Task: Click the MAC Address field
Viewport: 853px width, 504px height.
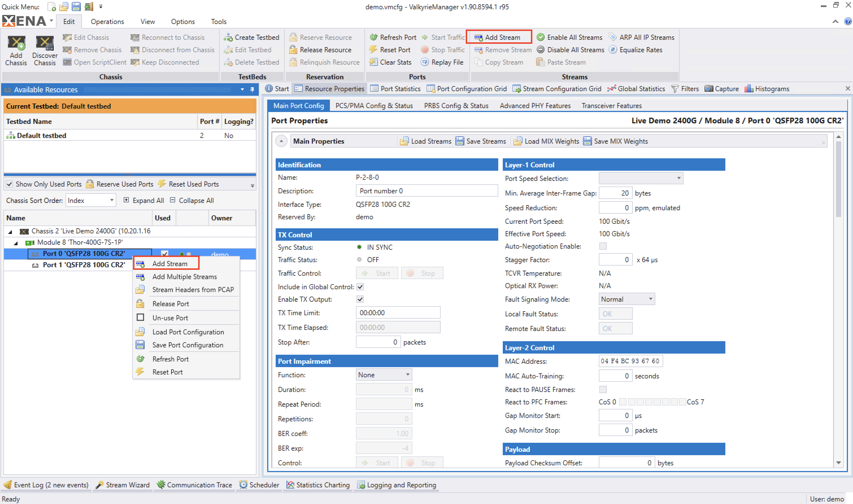Action: pyautogui.click(x=630, y=361)
